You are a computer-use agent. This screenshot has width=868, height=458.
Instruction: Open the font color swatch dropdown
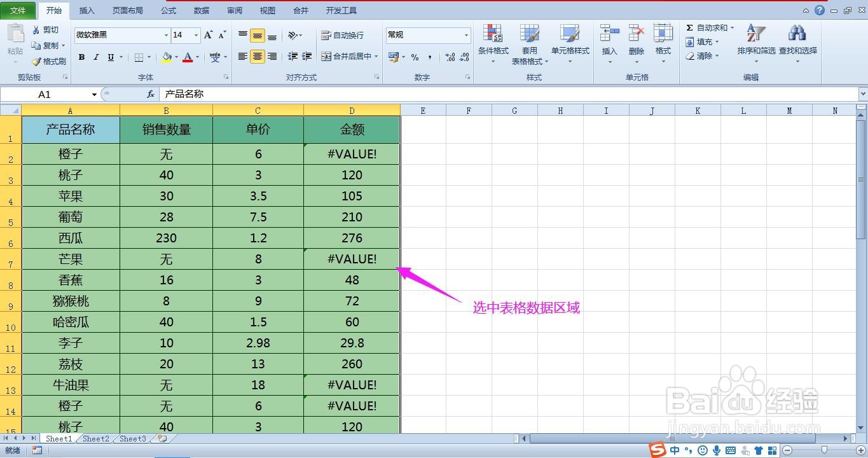point(196,57)
